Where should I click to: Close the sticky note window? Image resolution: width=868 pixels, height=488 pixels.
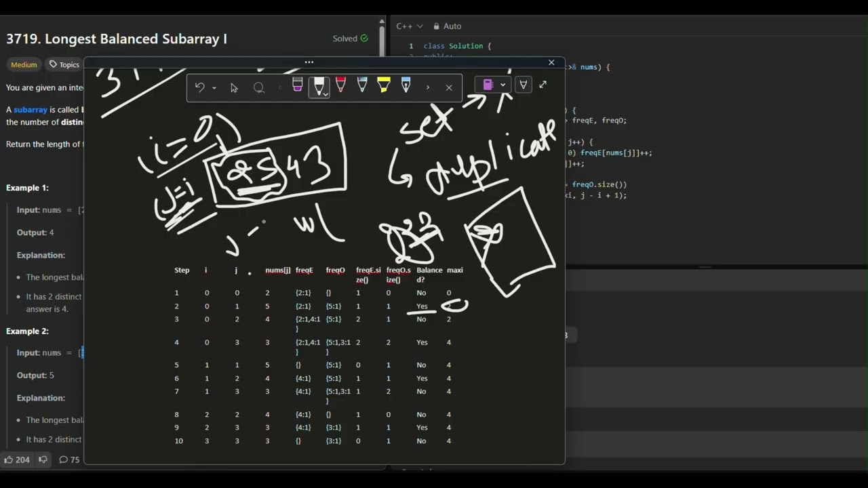click(551, 62)
